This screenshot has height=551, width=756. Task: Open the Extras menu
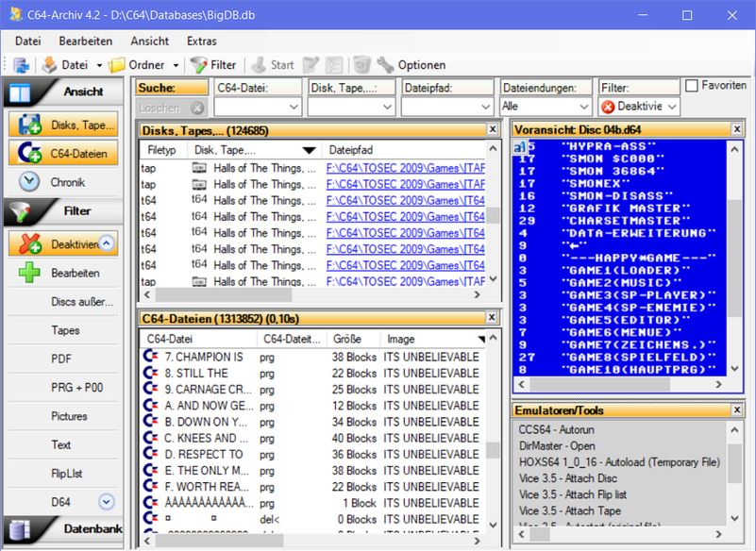[202, 41]
